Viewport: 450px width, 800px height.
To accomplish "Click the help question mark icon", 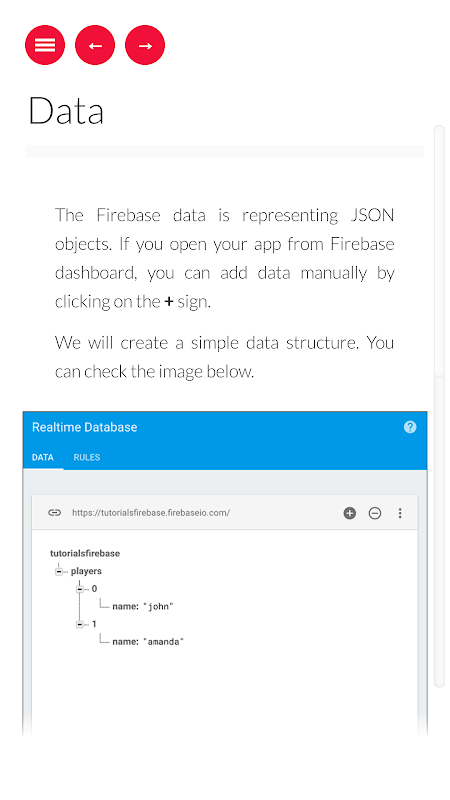I will 410,427.
